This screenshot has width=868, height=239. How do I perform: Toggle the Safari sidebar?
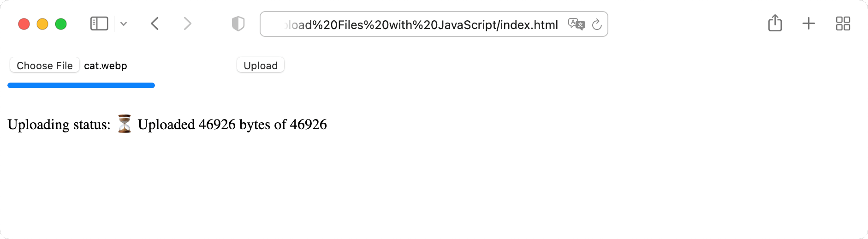tap(99, 24)
